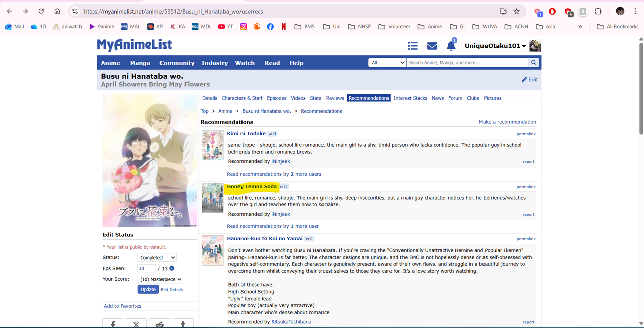Click the plus icon beside Eps Seen
The height and width of the screenshot is (328, 644).
(x=172, y=268)
